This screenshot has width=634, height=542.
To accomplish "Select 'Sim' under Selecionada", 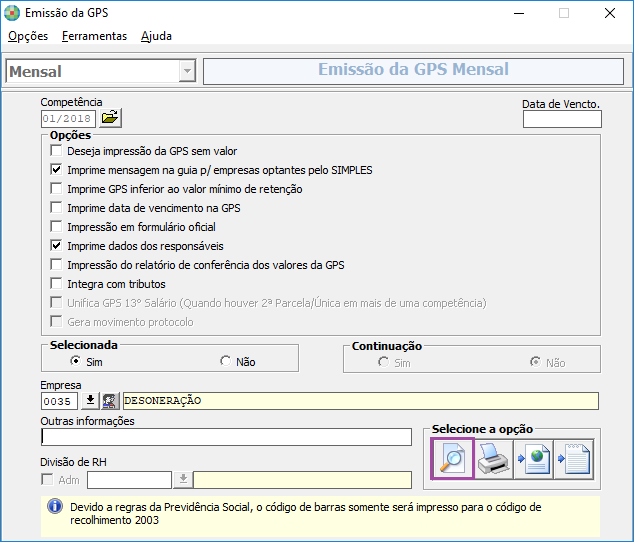I will tap(75, 361).
